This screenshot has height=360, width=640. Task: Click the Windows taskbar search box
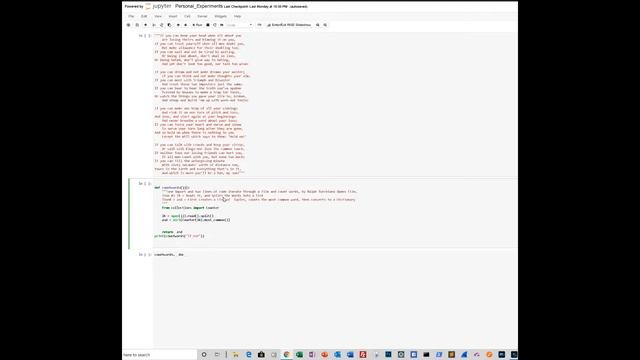[x=160, y=355]
